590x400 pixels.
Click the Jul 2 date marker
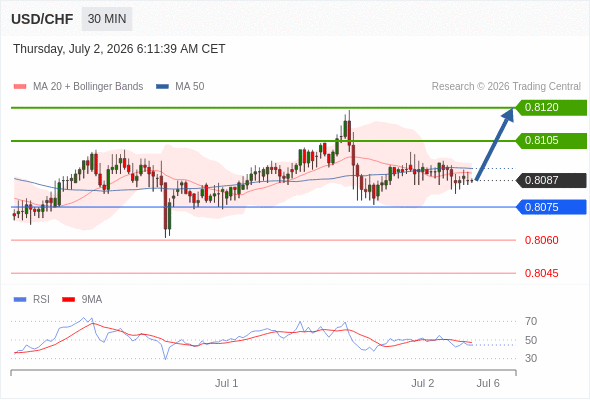(x=423, y=383)
